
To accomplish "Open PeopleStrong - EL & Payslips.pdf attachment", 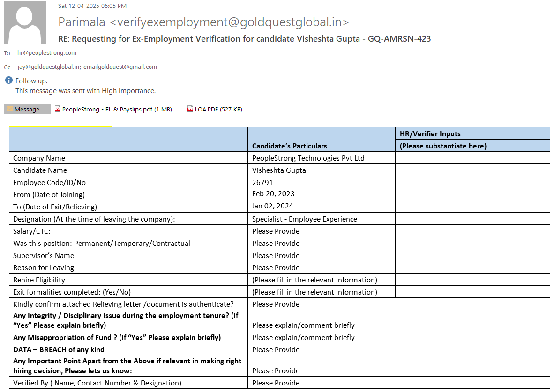I will (117, 109).
